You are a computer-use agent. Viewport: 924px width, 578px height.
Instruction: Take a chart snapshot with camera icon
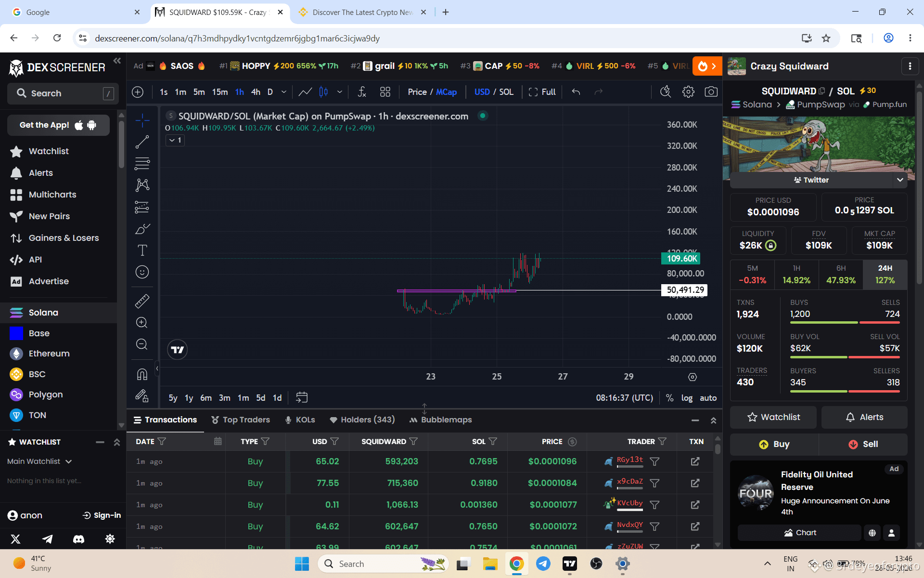711,92
